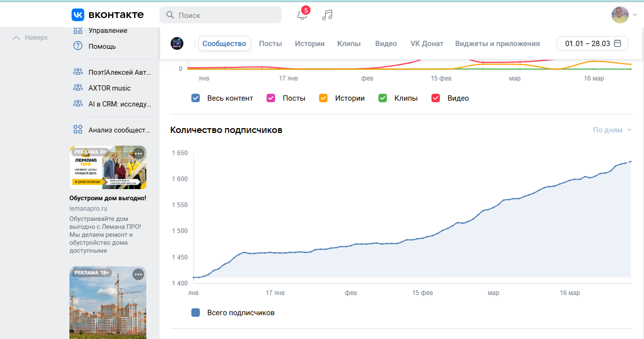
Task: Click the Помощь question mark icon
Action: click(x=78, y=46)
